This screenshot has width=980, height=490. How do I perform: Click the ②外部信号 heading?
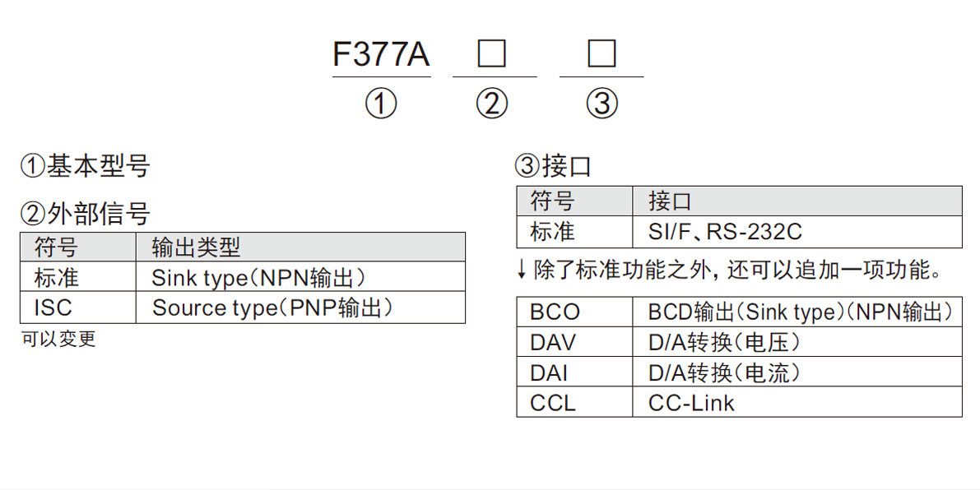[86, 215]
